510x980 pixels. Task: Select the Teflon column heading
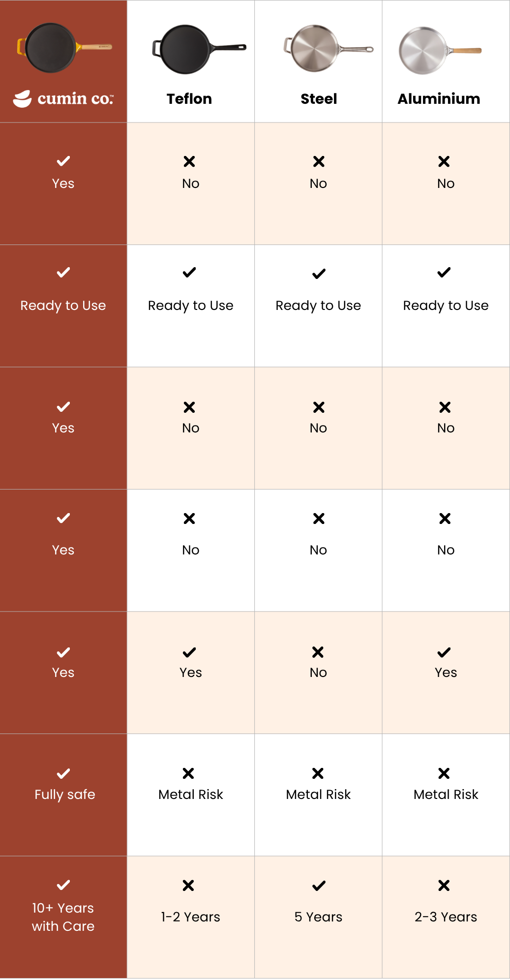189,99
